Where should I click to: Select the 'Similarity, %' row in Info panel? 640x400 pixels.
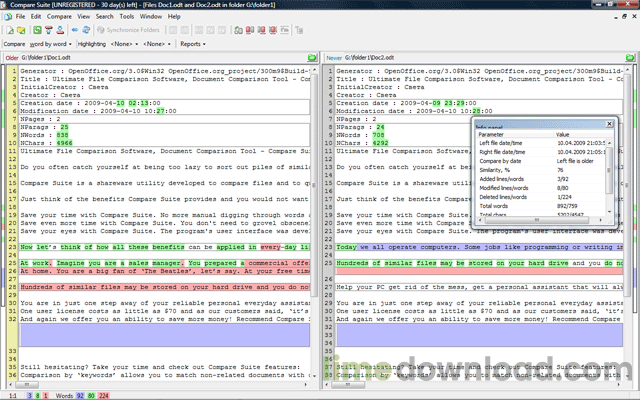[x=541, y=170]
